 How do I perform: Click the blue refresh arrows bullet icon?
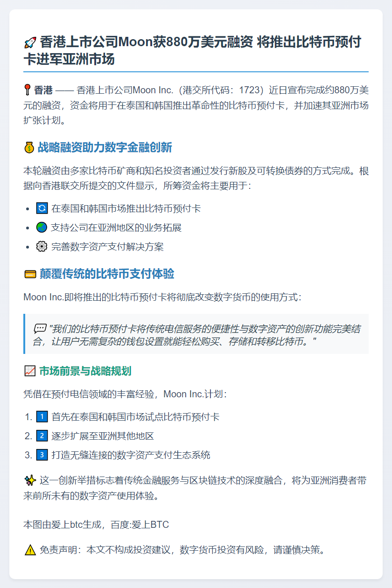tap(42, 208)
